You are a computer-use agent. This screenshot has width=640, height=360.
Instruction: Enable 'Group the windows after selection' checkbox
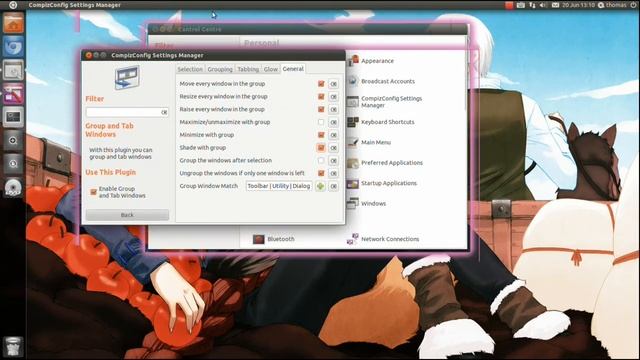[x=321, y=160]
